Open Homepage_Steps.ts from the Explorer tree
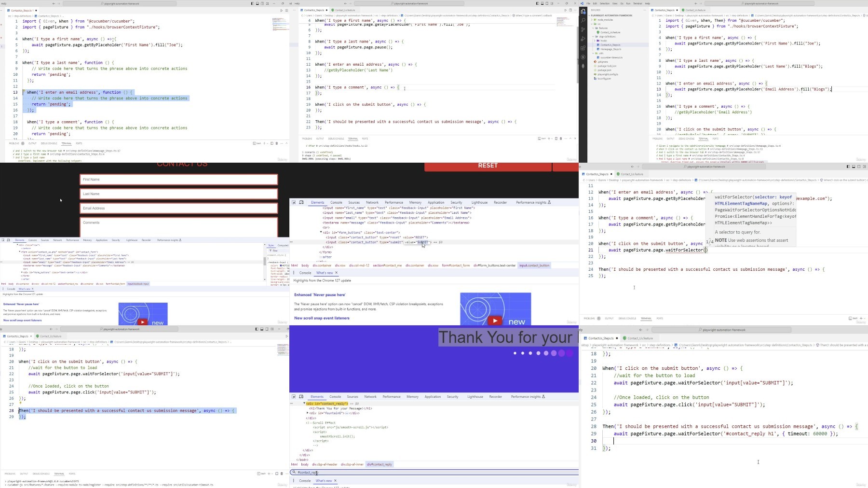Image resolution: width=868 pixels, height=488 pixels. 610,49
